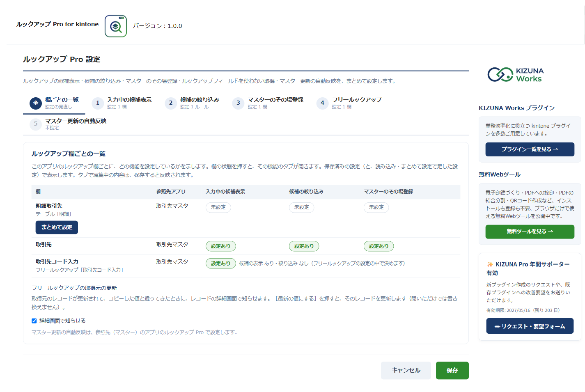Click 無料ツールを見る button
Screen dimensions: 585x392
coord(530,232)
